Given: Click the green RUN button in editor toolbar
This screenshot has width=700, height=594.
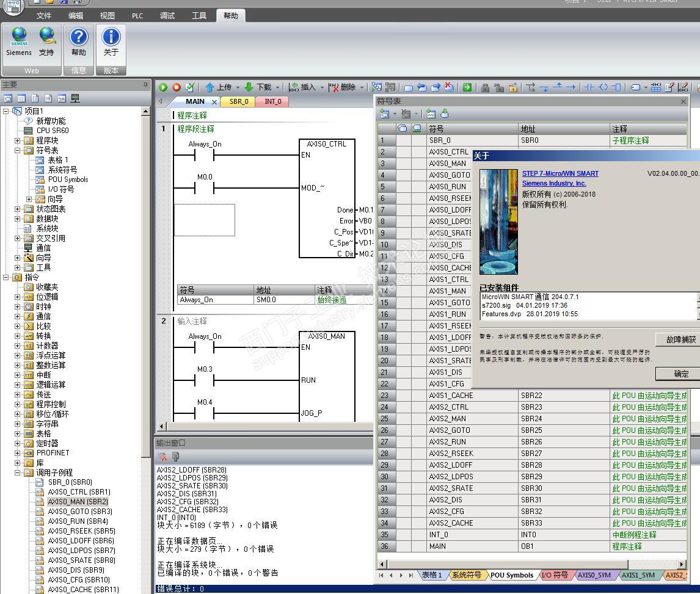Looking at the screenshot, I should 163,87.
